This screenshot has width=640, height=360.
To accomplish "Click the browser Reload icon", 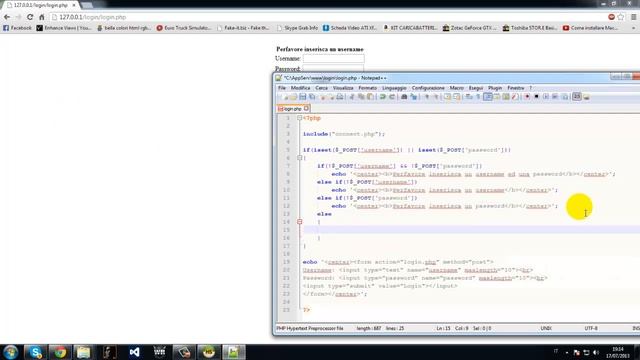I will coord(30,17).
